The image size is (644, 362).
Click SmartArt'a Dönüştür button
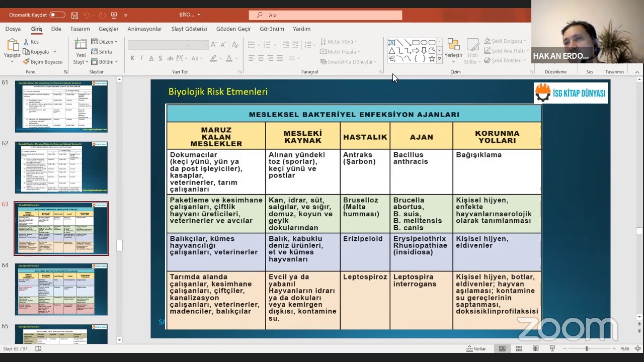point(349,62)
